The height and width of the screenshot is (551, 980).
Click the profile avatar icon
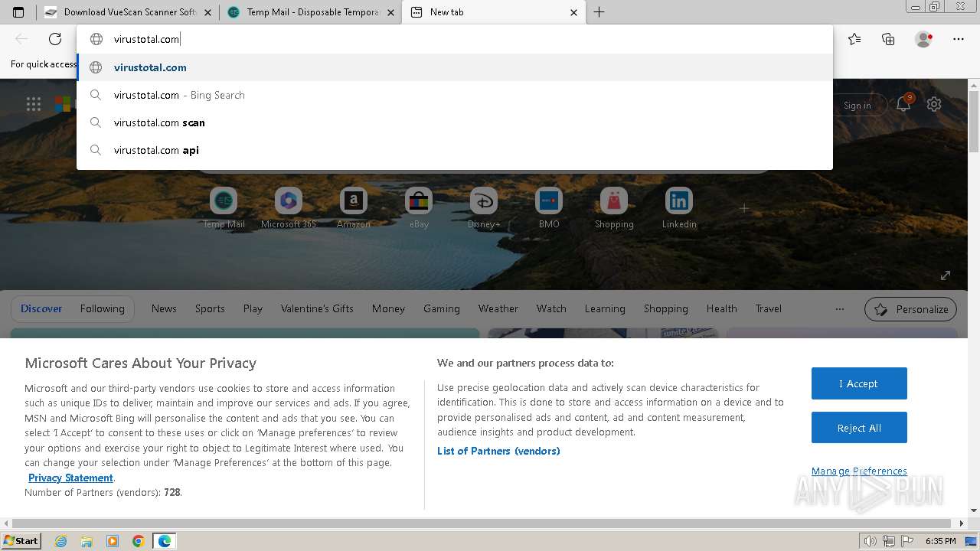coord(923,39)
